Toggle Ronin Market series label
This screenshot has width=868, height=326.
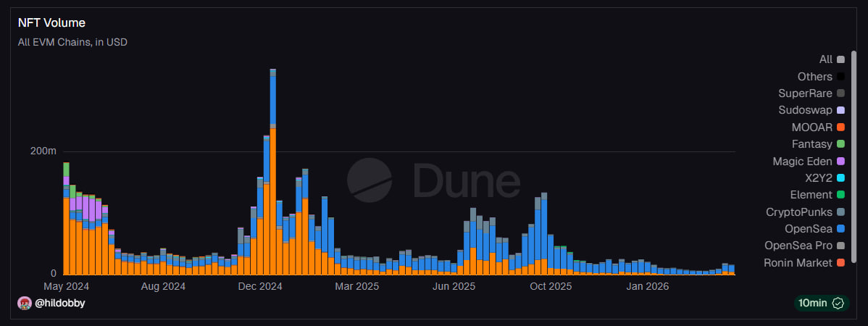[x=798, y=262]
